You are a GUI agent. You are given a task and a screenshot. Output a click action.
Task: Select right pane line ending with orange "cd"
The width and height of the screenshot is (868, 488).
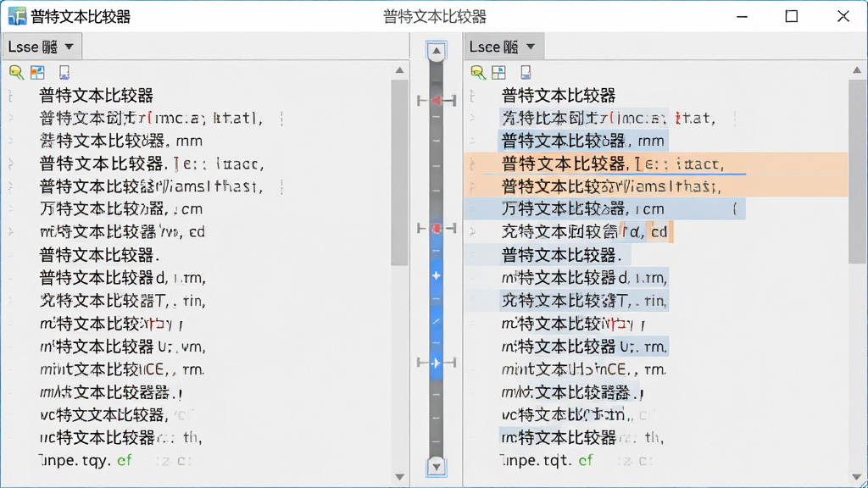pos(586,232)
